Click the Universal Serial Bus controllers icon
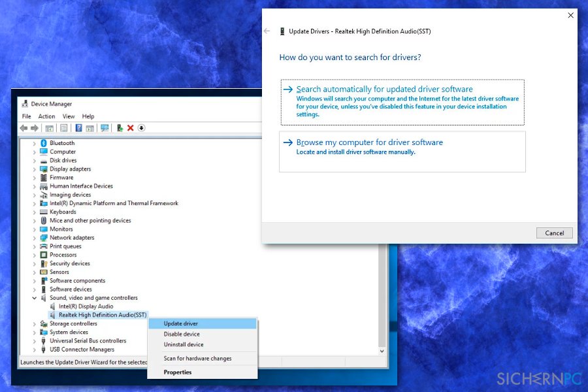Image resolution: width=588 pixels, height=392 pixels. (44, 340)
